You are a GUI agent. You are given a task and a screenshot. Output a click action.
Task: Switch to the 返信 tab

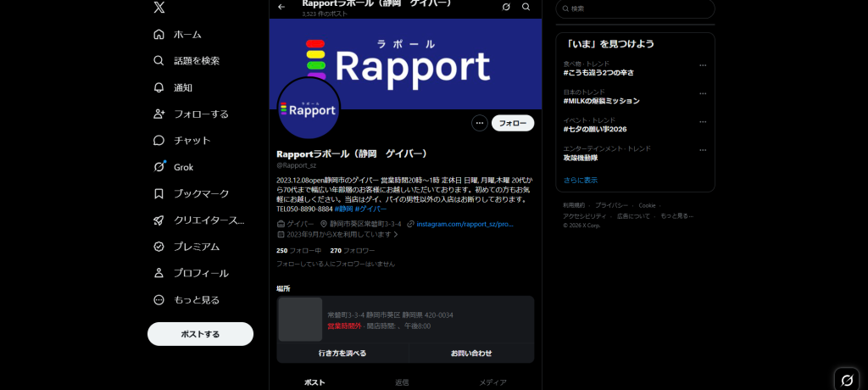point(402,382)
